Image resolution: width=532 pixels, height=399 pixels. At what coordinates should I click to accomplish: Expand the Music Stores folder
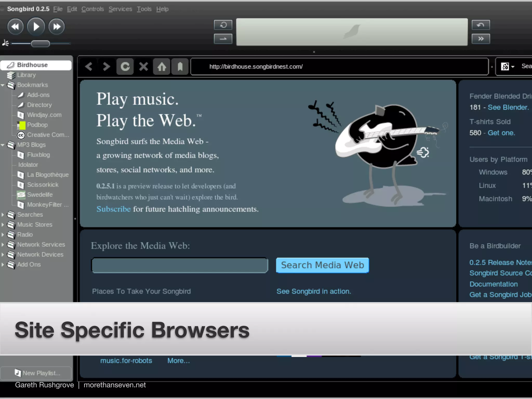3,225
